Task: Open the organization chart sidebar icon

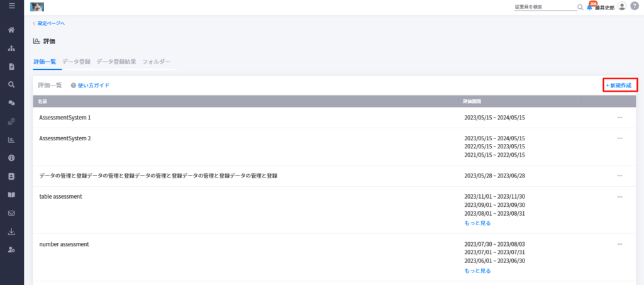Action: [12, 48]
